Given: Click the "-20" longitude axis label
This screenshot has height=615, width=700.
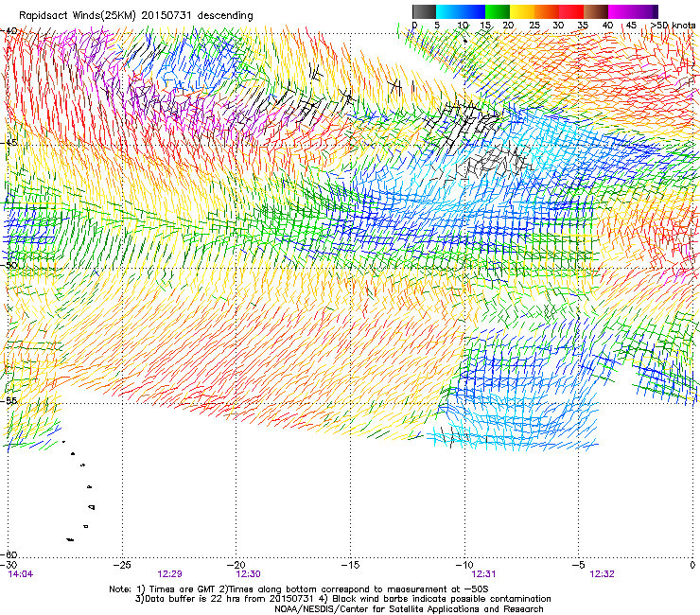Looking at the screenshot, I should tap(237, 565).
